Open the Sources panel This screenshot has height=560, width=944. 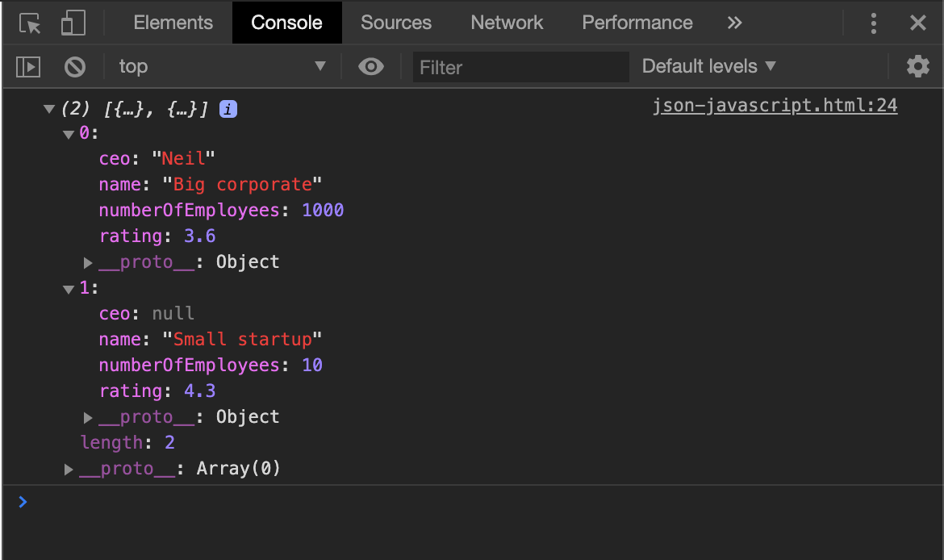tap(396, 22)
